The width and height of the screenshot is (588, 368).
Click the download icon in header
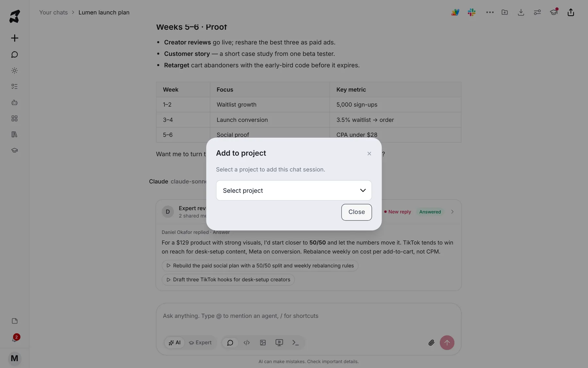[x=521, y=12]
